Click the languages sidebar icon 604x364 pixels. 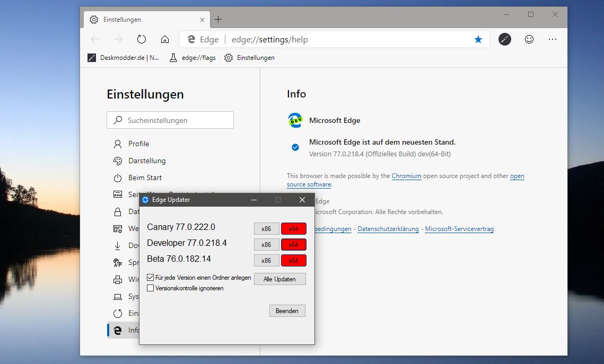pos(118,262)
